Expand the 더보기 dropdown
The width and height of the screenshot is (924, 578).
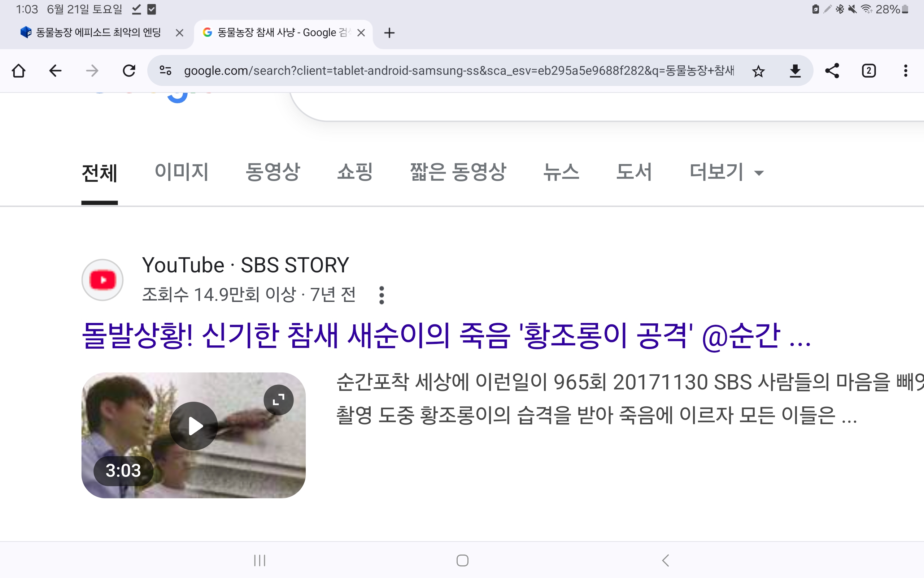(727, 172)
